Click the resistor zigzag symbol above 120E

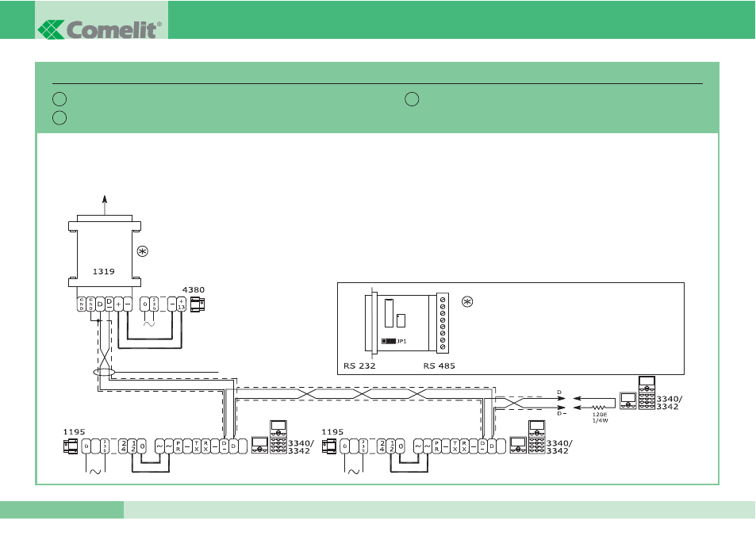click(599, 408)
